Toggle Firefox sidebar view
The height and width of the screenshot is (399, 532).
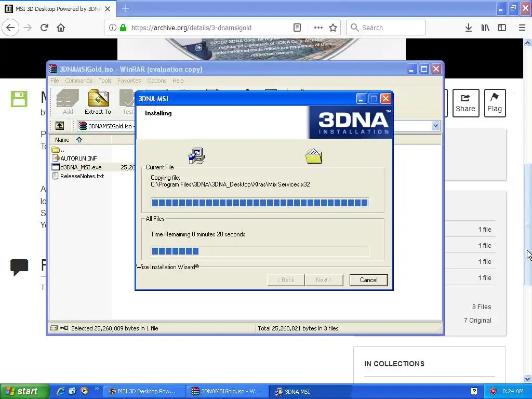click(502, 28)
